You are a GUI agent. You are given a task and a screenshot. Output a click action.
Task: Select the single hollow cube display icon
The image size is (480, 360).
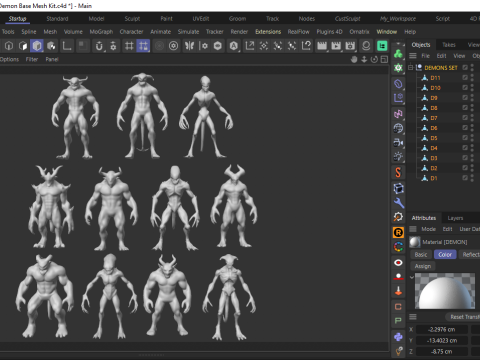[x=9, y=46]
